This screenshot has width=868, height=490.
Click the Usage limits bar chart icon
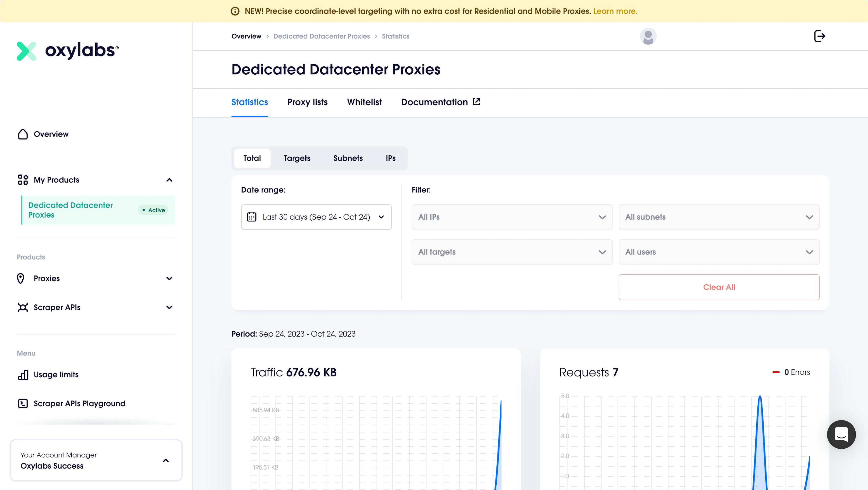pos(23,375)
